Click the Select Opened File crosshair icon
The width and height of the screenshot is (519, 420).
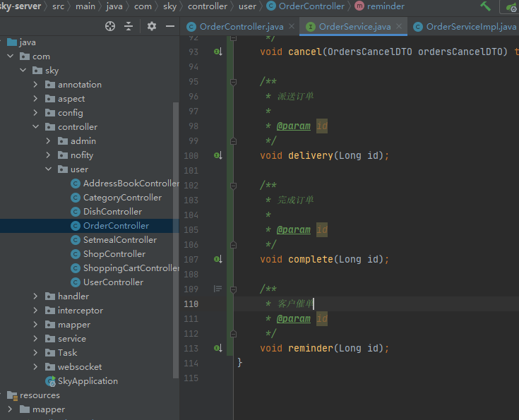coord(110,26)
